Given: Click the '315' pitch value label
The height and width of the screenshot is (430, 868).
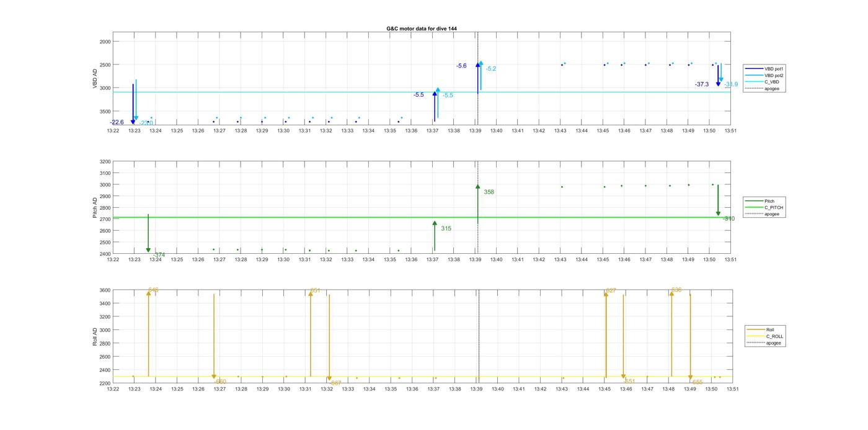Looking at the screenshot, I should 446,229.
